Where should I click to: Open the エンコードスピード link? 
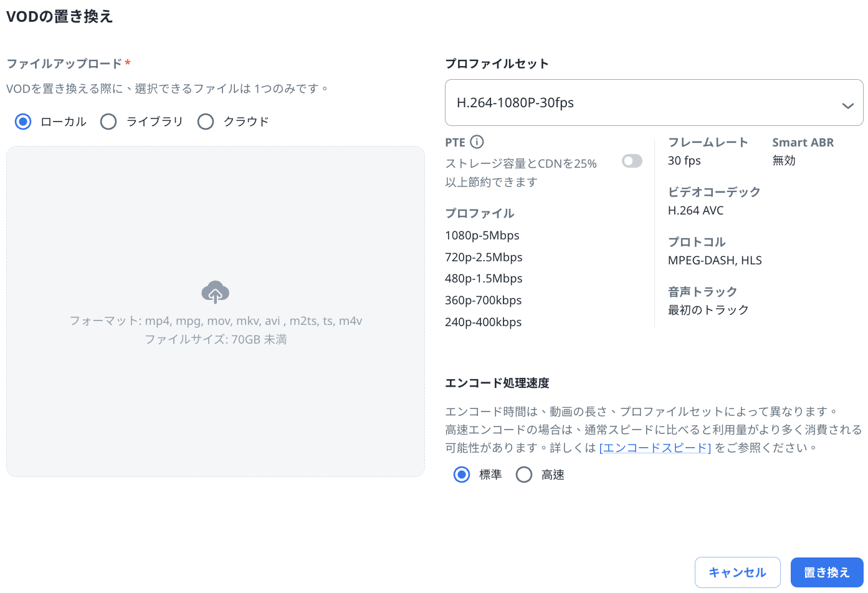(x=655, y=448)
